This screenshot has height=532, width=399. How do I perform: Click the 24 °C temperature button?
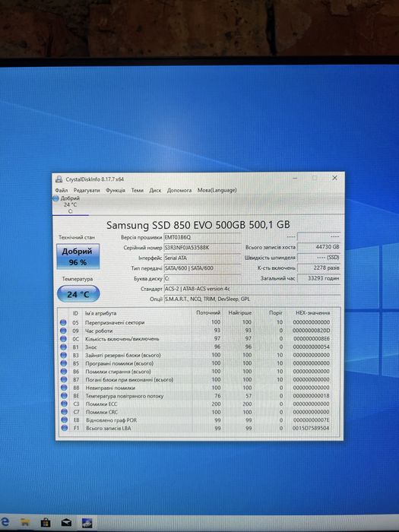point(78,294)
